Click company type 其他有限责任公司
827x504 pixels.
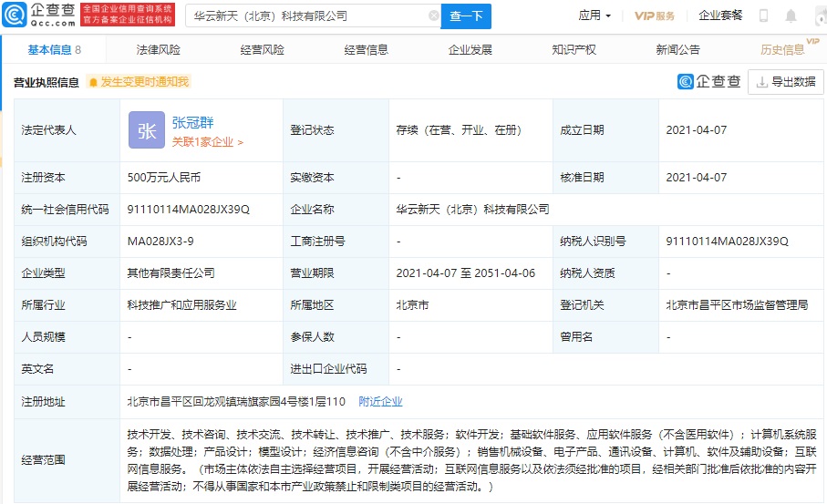pos(171,273)
